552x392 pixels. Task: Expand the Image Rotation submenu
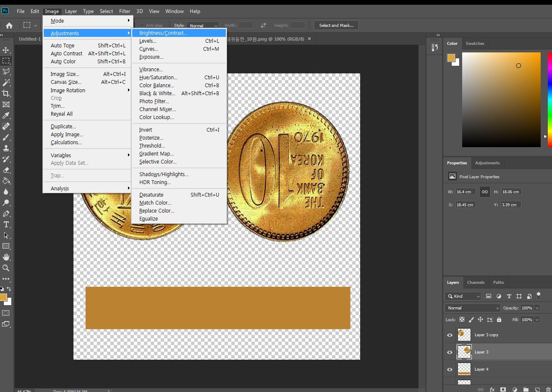[x=88, y=90]
